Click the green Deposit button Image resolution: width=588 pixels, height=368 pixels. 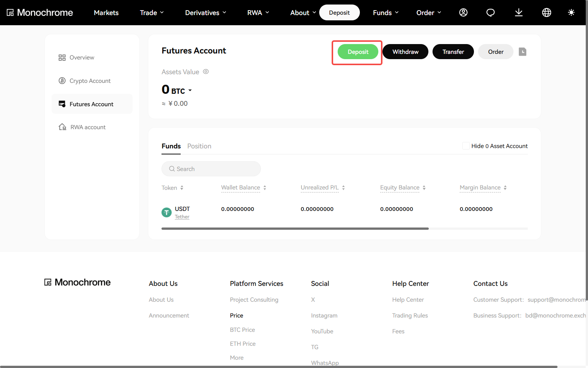click(x=358, y=52)
